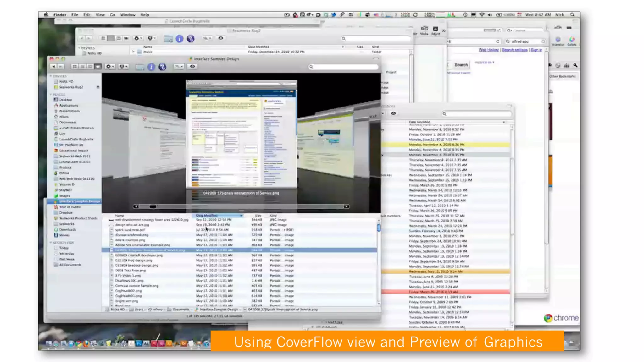This screenshot has width=644, height=362.
Task: Click the new folder toolbar icon
Action: click(x=140, y=67)
